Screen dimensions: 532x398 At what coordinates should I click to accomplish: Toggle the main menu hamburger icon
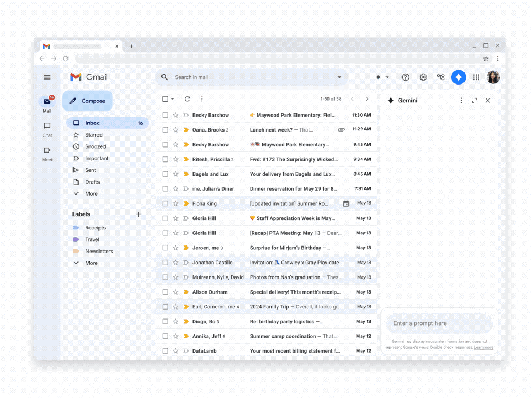pyautogui.click(x=47, y=77)
